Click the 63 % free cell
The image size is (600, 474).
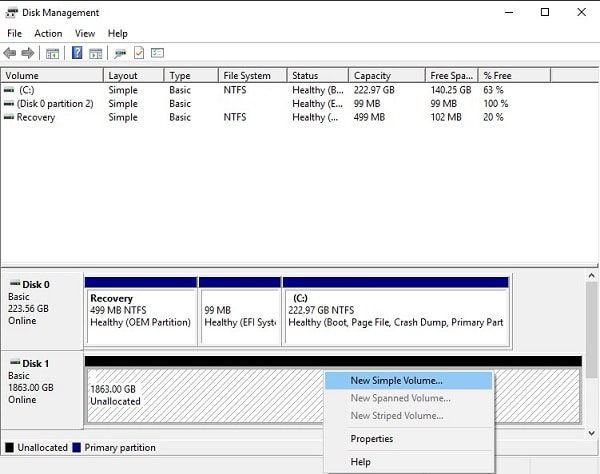(x=493, y=90)
